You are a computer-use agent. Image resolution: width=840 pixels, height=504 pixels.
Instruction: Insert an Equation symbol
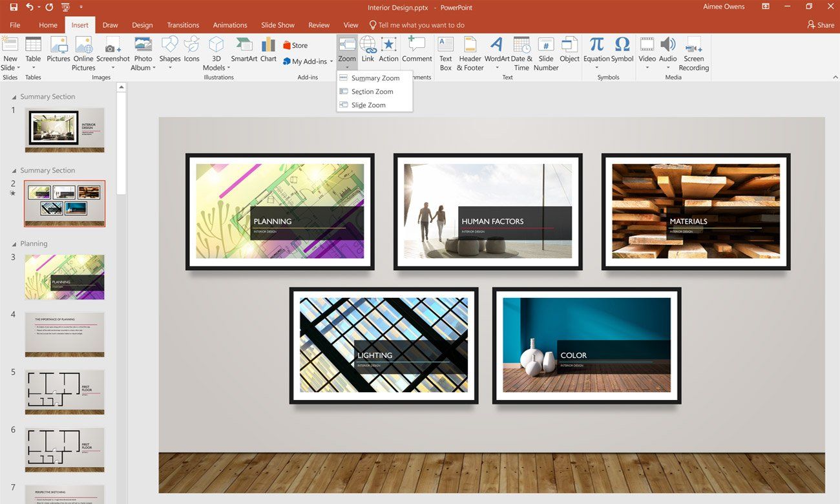click(596, 54)
